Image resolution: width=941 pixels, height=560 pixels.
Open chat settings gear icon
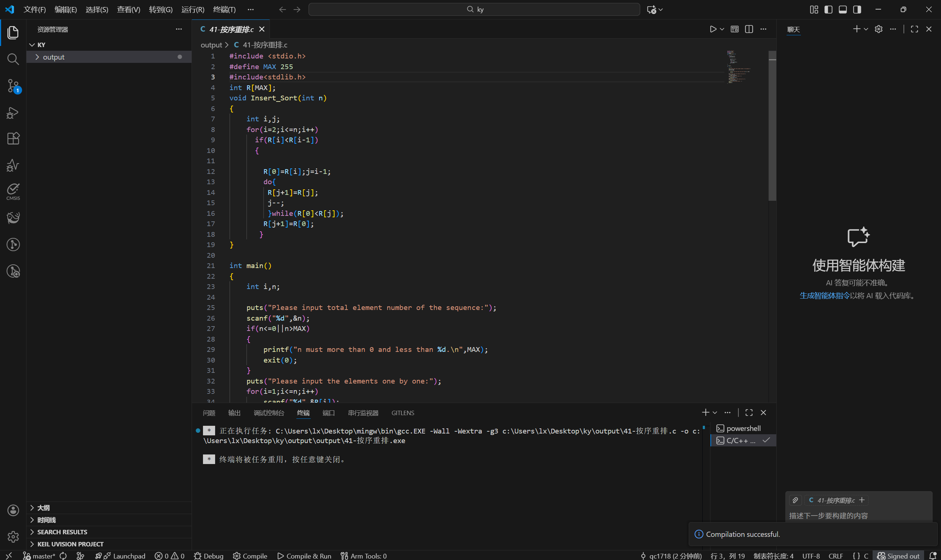pyautogui.click(x=878, y=29)
